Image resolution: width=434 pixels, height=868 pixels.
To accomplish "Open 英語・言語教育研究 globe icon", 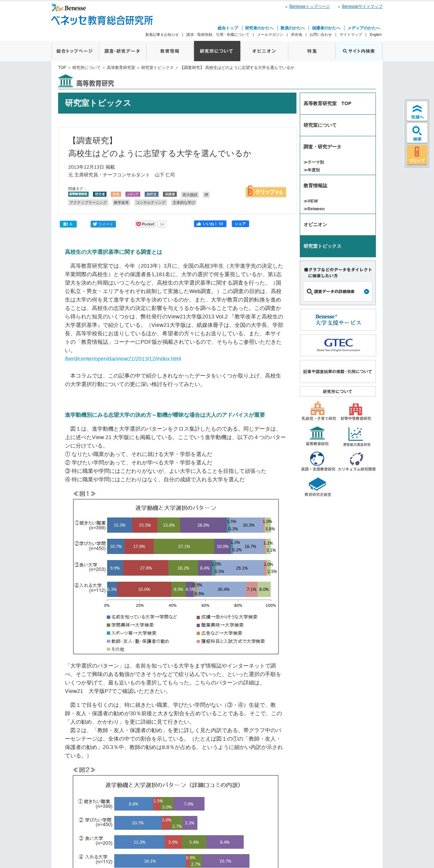I will click(x=318, y=461).
